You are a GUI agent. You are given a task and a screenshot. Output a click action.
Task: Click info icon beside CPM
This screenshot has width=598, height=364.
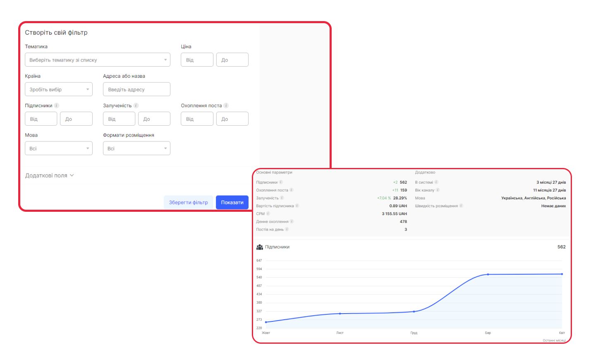(x=268, y=213)
